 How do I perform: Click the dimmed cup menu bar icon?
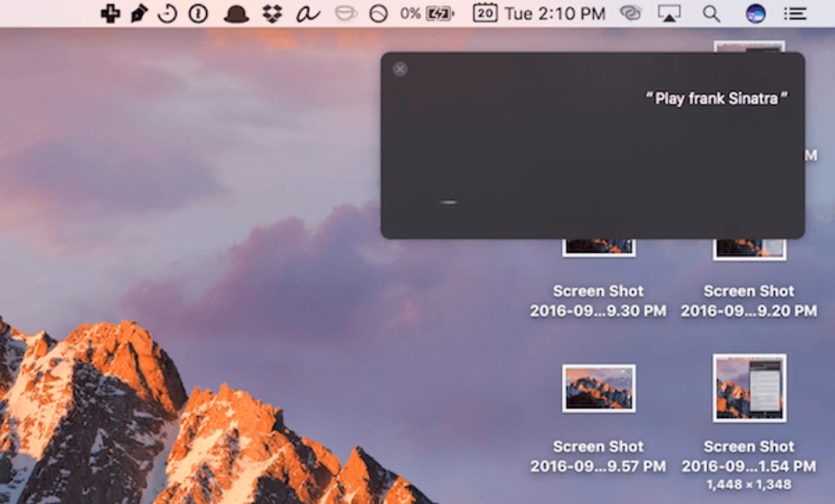pos(345,13)
